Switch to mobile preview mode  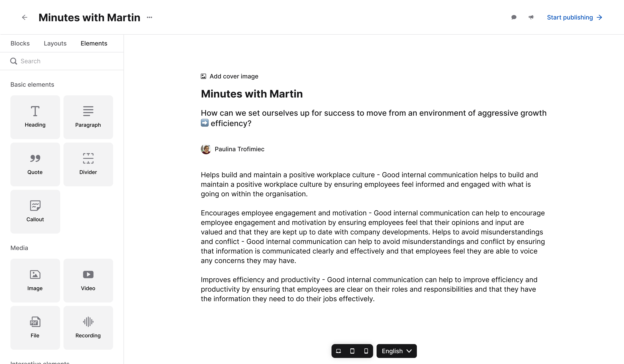(x=366, y=351)
